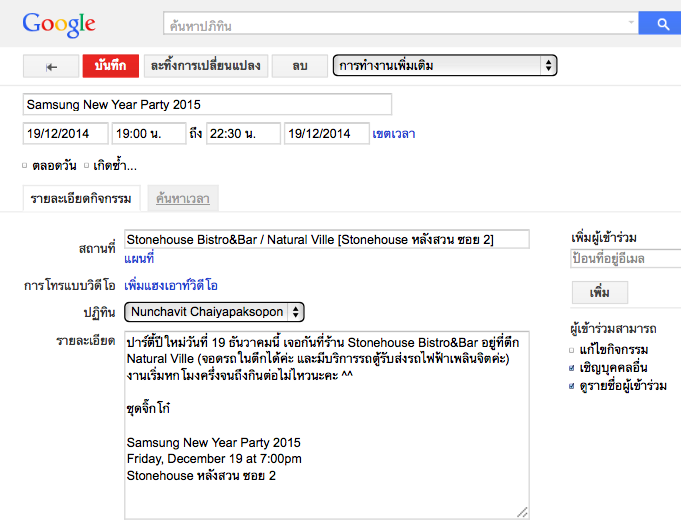
Task: Toggle the แก้ไขกิจกรรม guests can modify checkbox
Action: [x=572, y=350]
